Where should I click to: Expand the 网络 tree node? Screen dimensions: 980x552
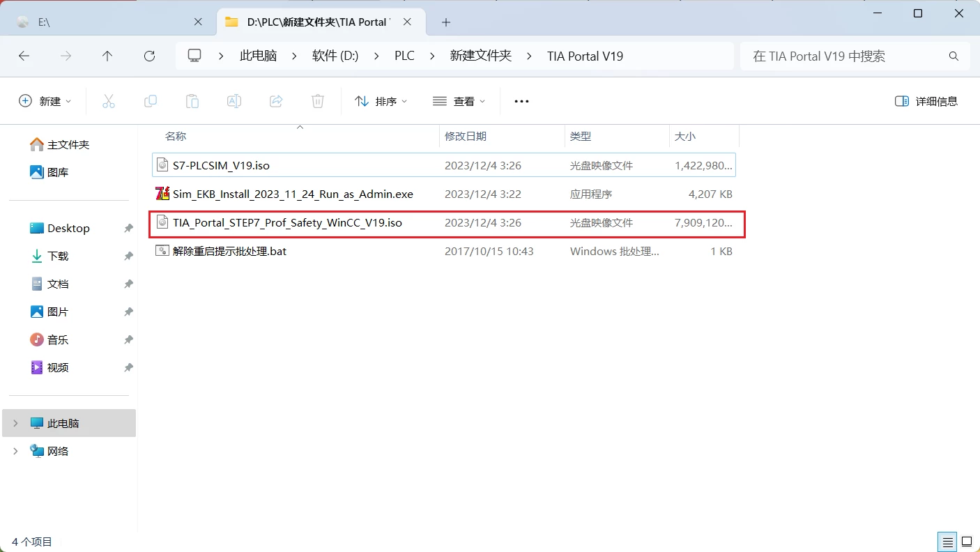[16, 452]
